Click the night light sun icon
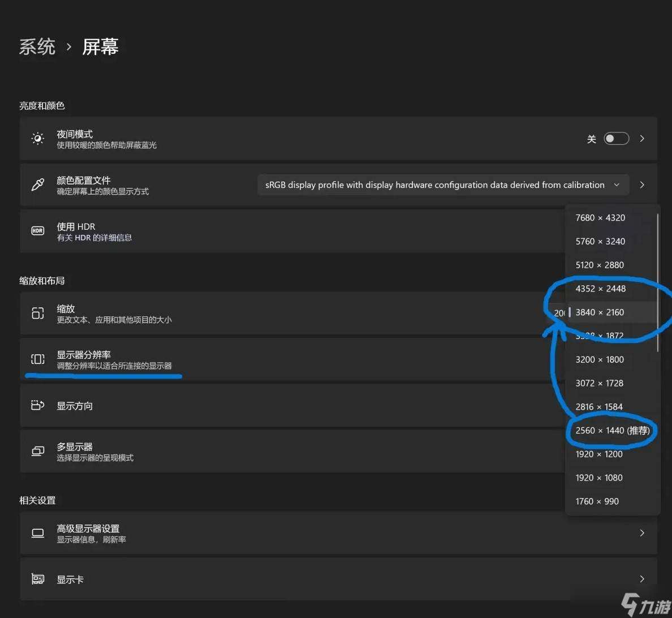This screenshot has width=672, height=618. pyautogui.click(x=38, y=139)
